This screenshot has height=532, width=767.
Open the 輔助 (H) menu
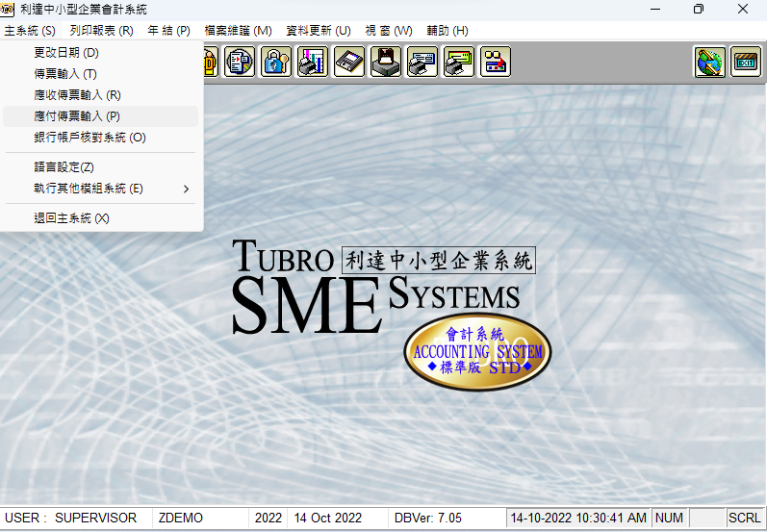[447, 31]
